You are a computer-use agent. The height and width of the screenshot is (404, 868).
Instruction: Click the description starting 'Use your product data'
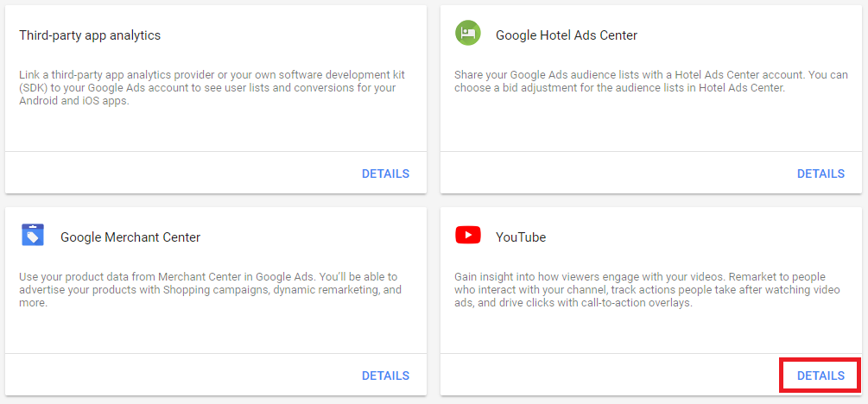(210, 290)
